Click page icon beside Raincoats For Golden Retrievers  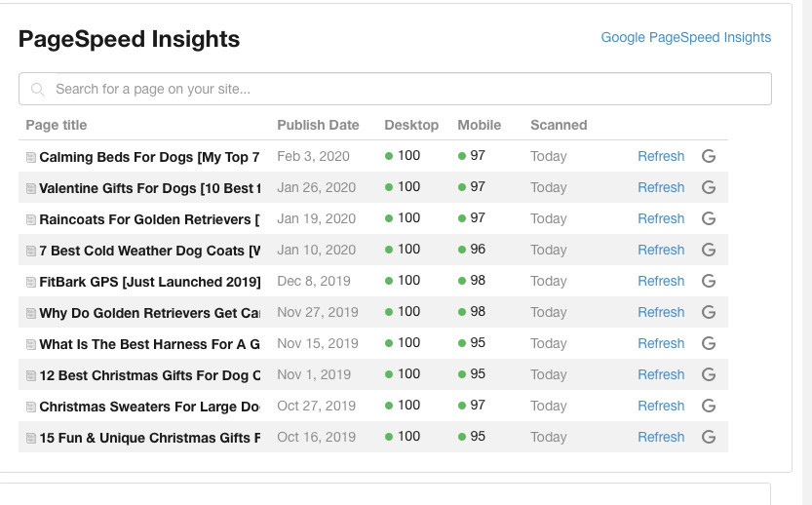point(31,219)
